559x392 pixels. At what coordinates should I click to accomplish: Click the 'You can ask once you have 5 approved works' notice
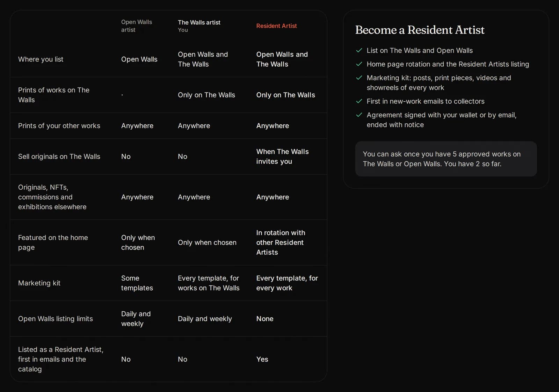click(x=446, y=159)
